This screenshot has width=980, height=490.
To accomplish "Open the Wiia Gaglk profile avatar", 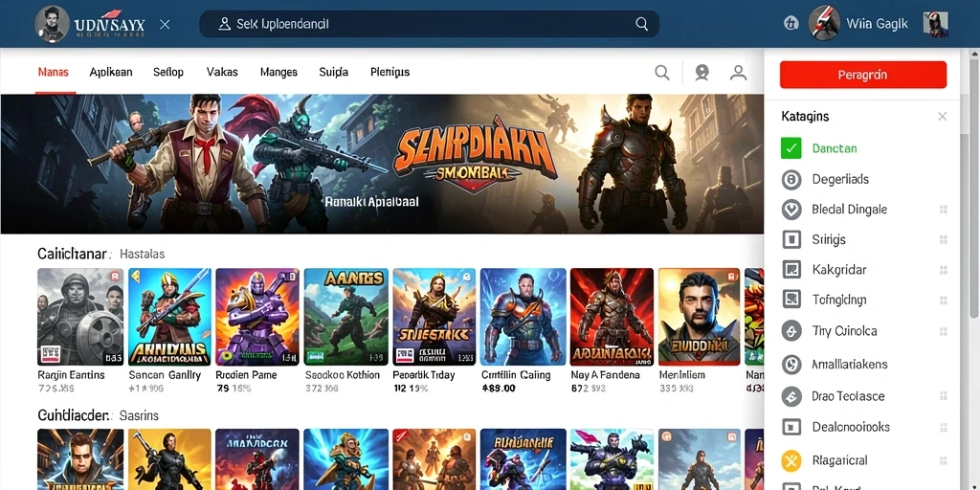I will pos(824,24).
